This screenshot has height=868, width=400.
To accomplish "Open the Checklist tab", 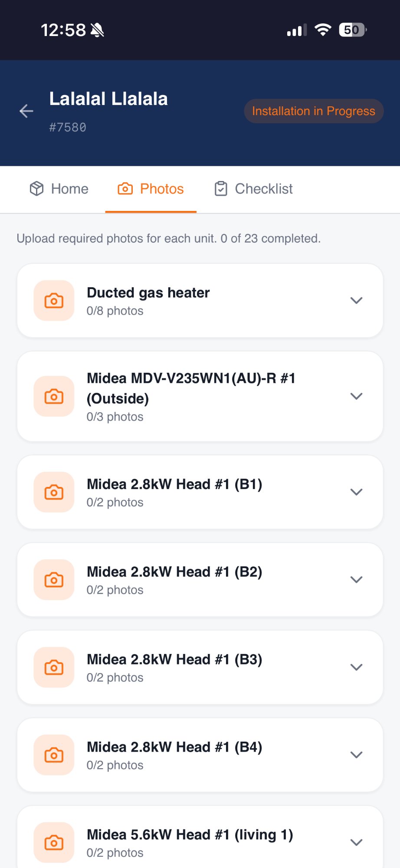I will coord(254,189).
